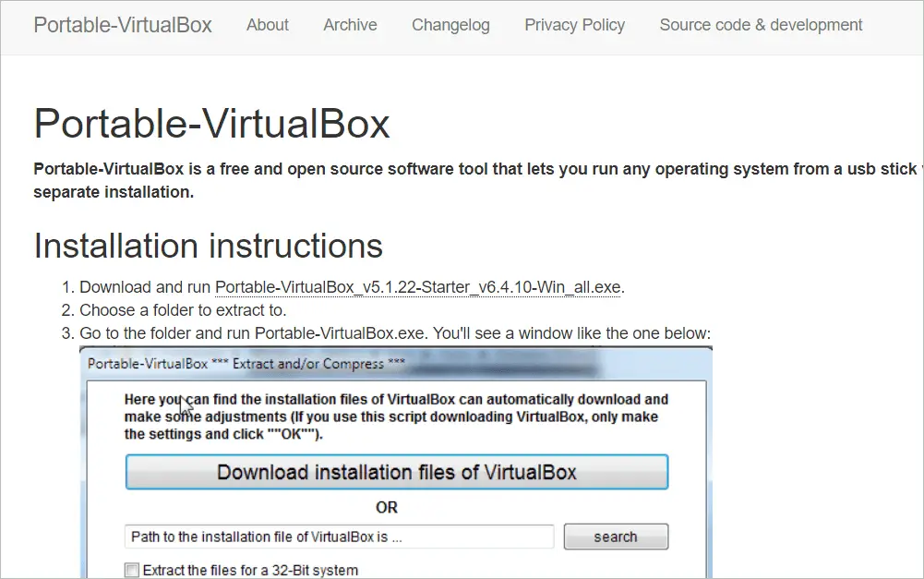
Task: Click the Installation instructions heading
Action: pyautogui.click(x=208, y=246)
